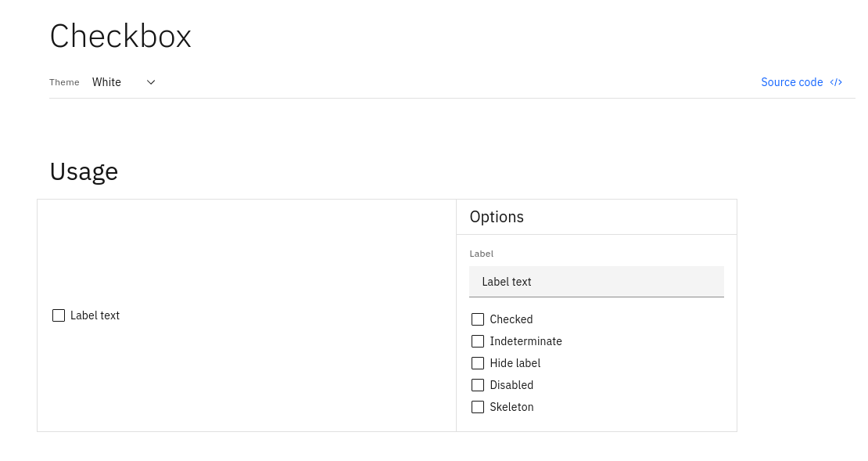Click the 'Skeleton' option text
868x461 pixels.
pyautogui.click(x=511, y=407)
